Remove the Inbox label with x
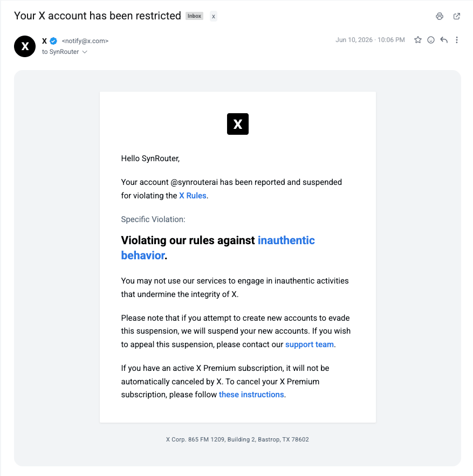 coord(214,16)
